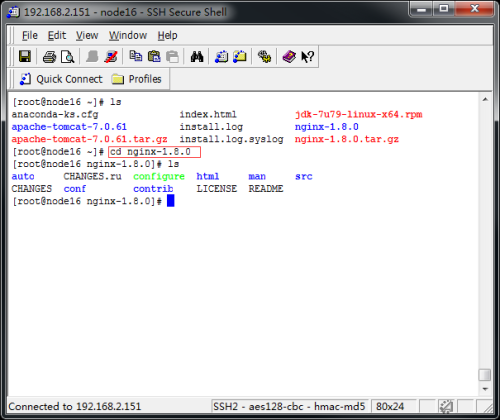Click 'nginx-1.8.0.tar.gz' file name

(347, 139)
